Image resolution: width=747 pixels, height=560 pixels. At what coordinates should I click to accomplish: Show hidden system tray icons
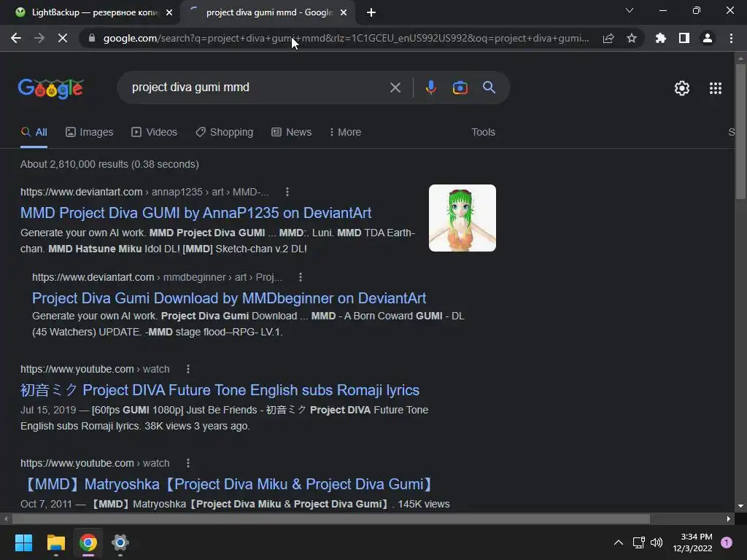click(619, 542)
